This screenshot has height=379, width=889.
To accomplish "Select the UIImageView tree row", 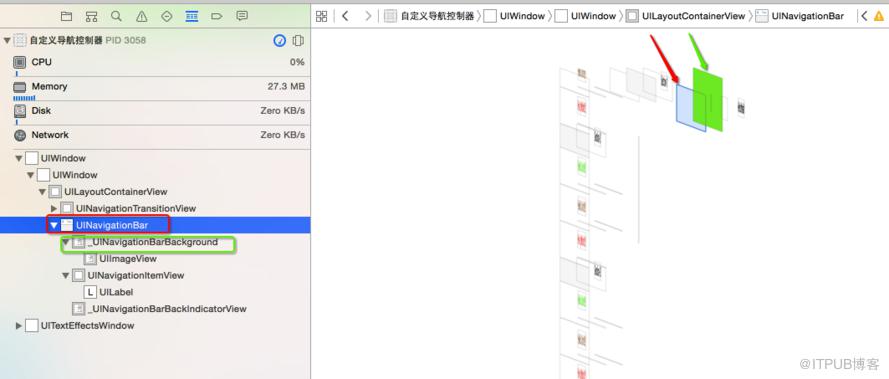I will click(x=155, y=259).
